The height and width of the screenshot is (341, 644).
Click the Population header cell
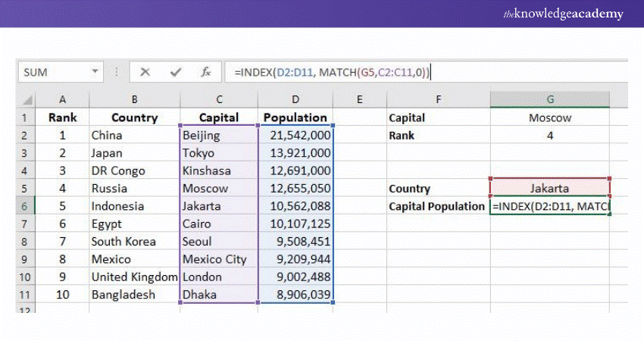coord(295,118)
